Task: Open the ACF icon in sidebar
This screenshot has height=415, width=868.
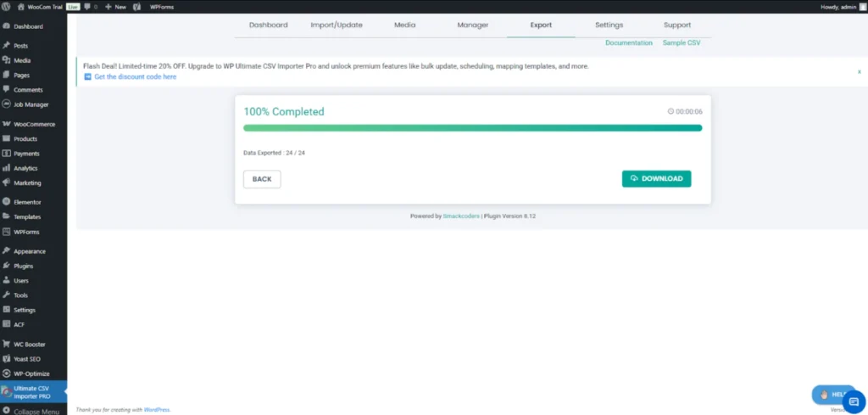Action: (7, 324)
